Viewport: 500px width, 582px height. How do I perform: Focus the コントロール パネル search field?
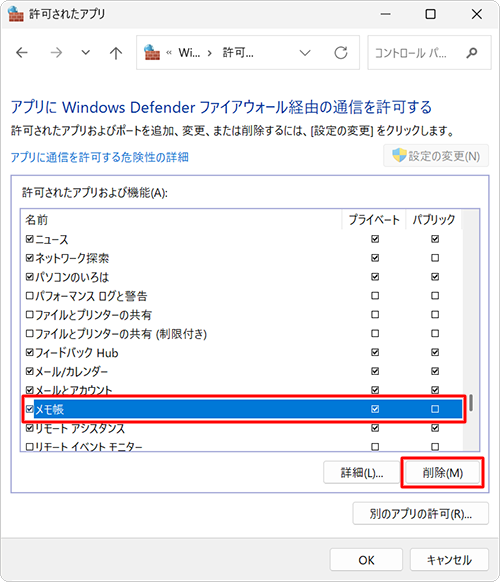[x=429, y=53]
